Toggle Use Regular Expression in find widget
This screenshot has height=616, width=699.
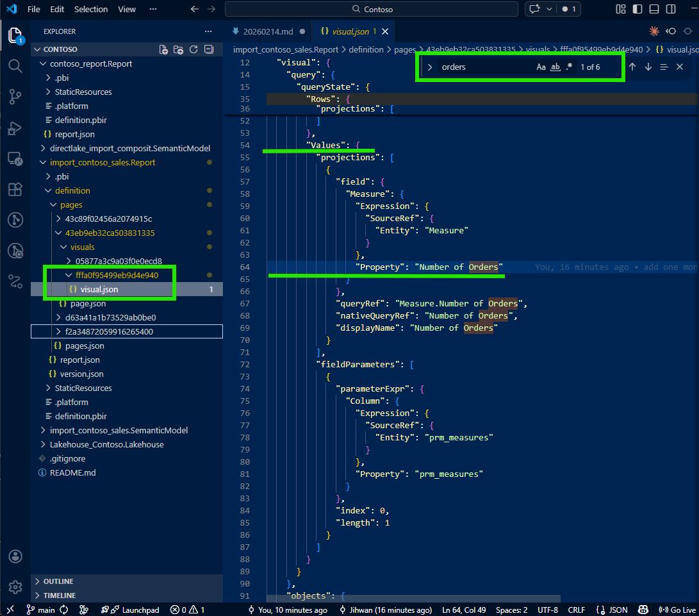[x=570, y=67]
